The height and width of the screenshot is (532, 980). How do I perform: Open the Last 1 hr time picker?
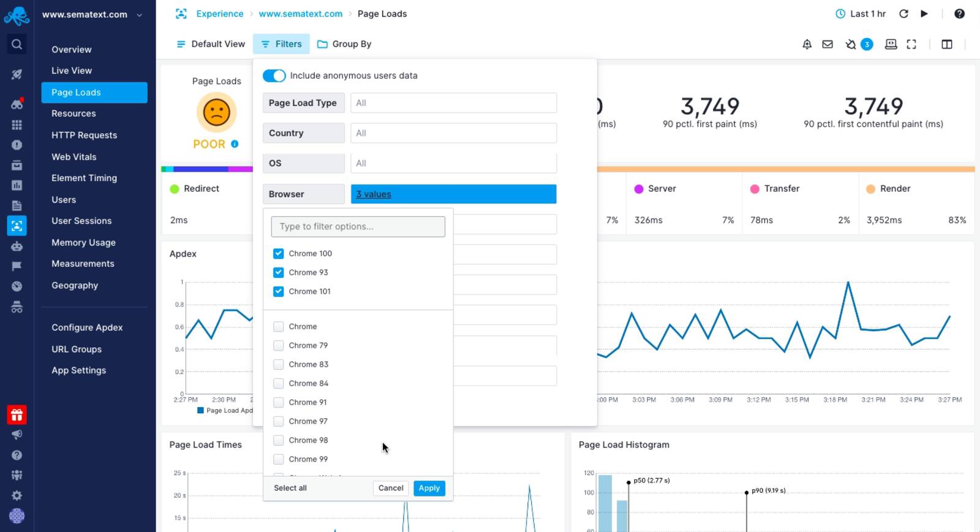click(861, 13)
